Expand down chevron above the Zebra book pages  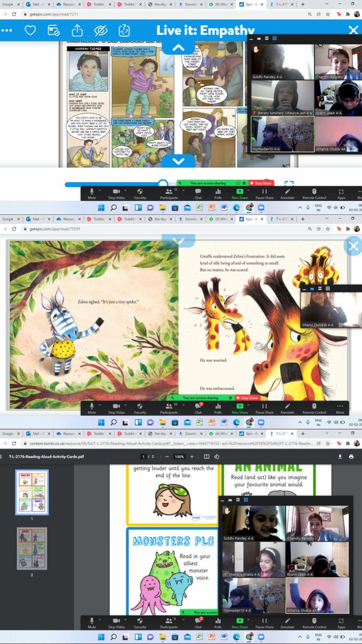coord(179,241)
